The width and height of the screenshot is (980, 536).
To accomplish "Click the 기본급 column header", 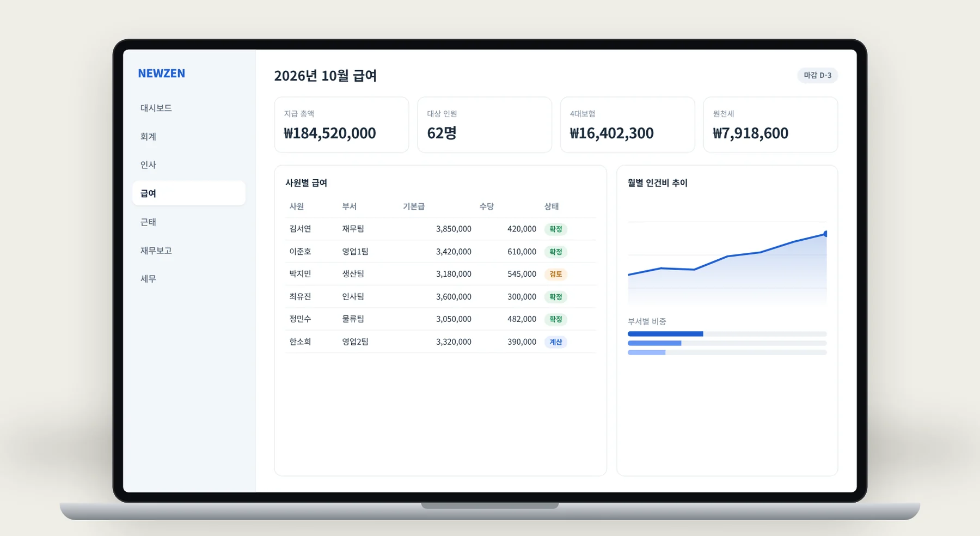I will click(x=414, y=206).
